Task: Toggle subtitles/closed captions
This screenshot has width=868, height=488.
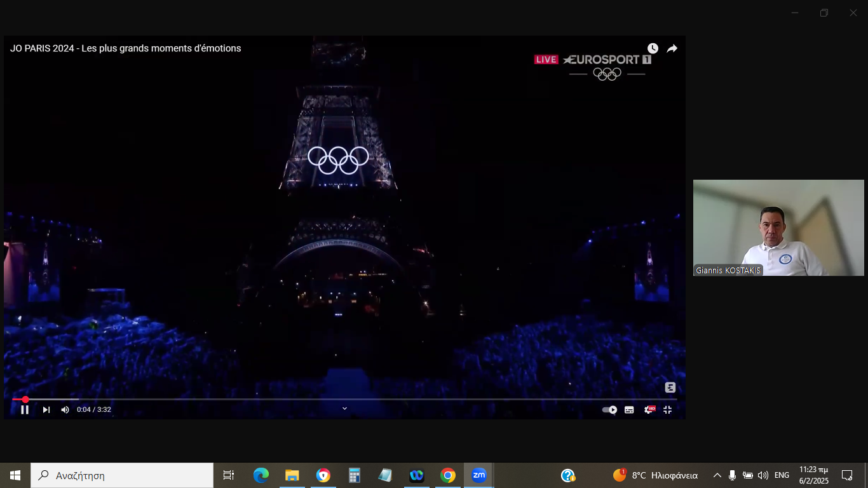Action: coord(629,410)
